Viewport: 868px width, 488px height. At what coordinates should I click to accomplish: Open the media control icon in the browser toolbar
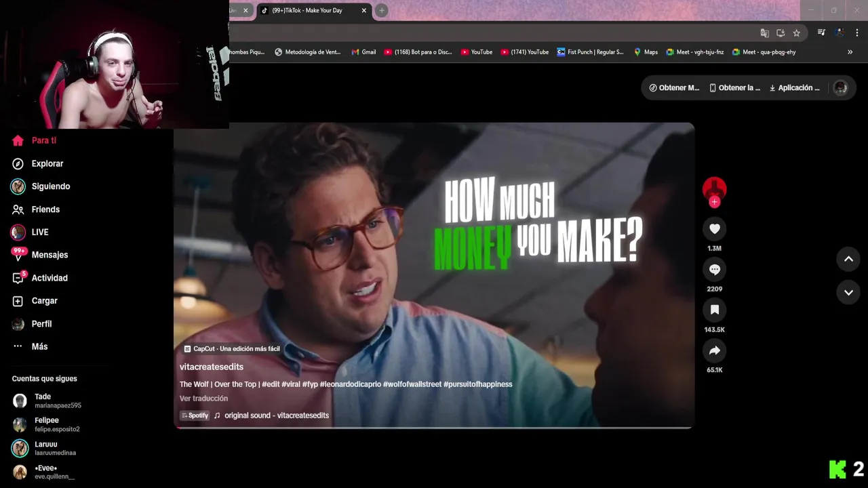[821, 33]
